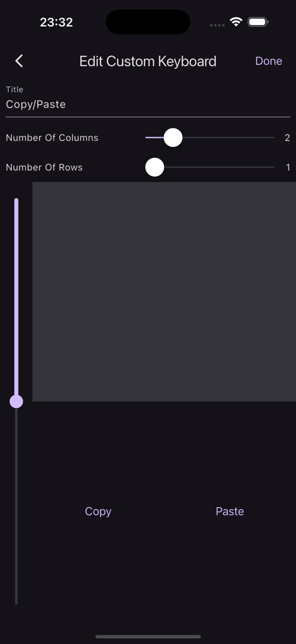Image resolution: width=296 pixels, height=644 pixels.
Task: Click the Number Of Columns slider thumb
Action: pyautogui.click(x=173, y=138)
